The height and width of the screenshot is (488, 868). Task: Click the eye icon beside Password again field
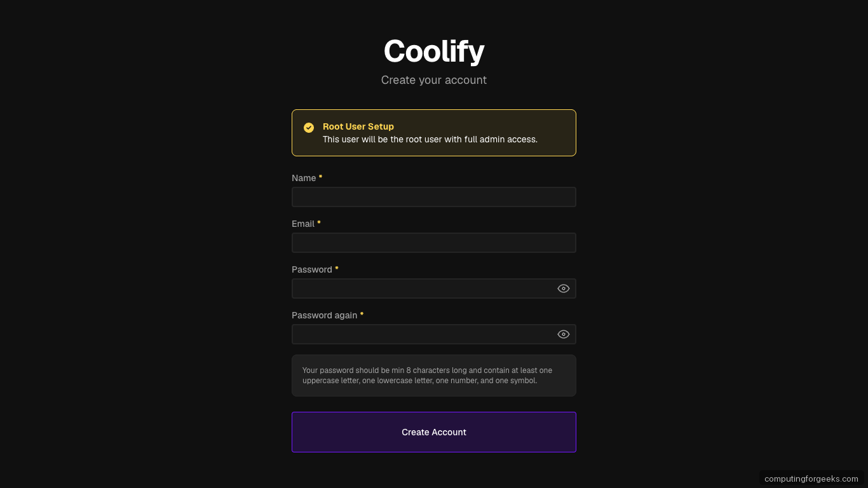(563, 334)
